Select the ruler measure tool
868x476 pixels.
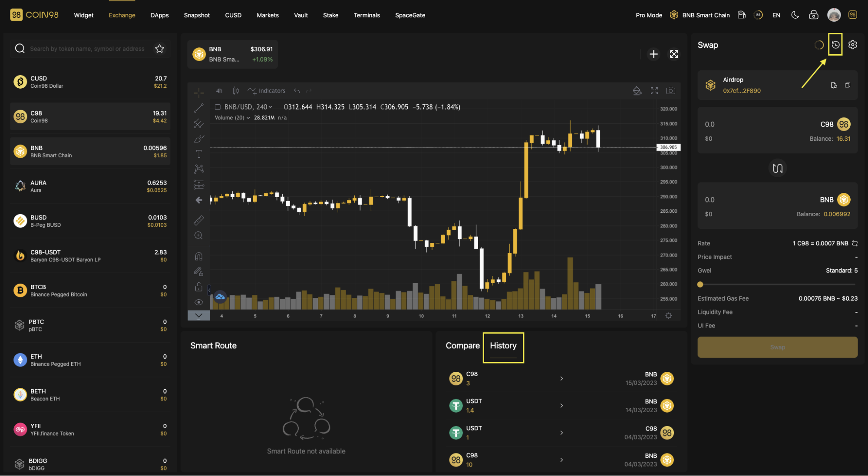click(x=198, y=221)
